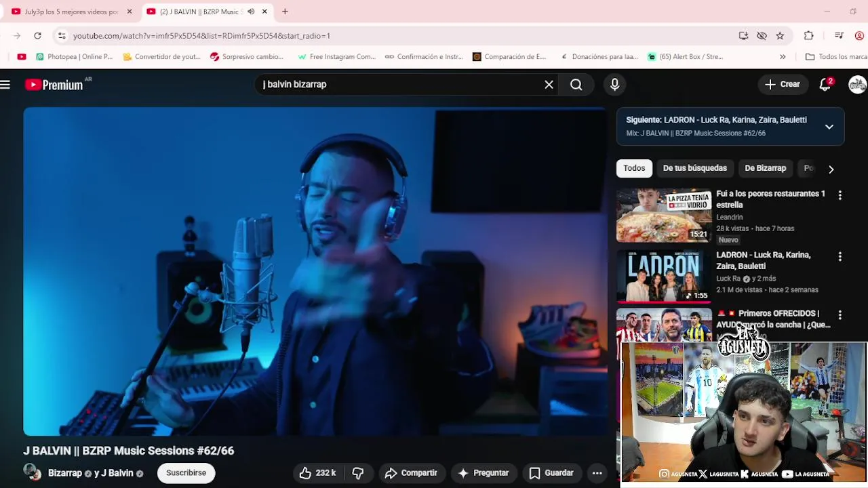Open the YouTube hamburger guide menu

click(5, 85)
